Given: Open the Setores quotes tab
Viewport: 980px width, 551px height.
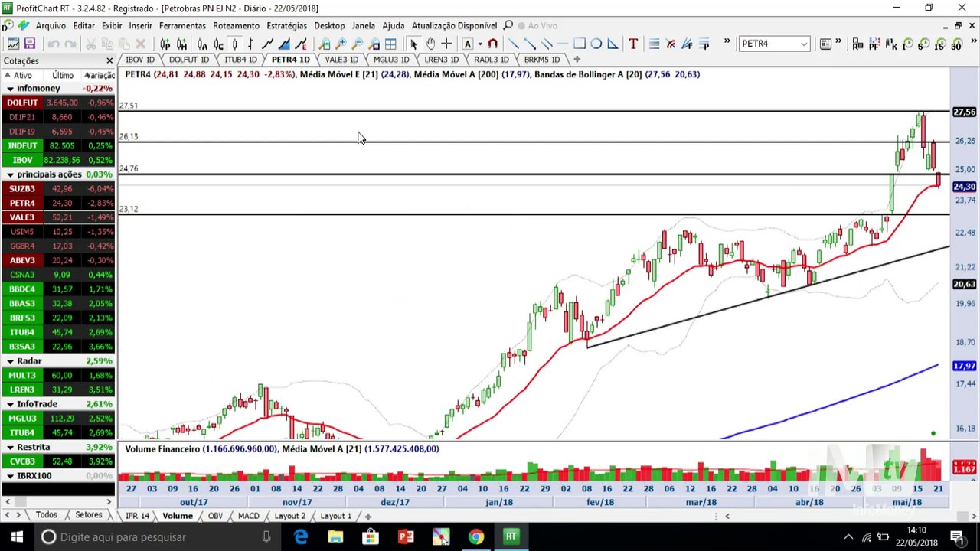Looking at the screenshot, I should (88, 515).
